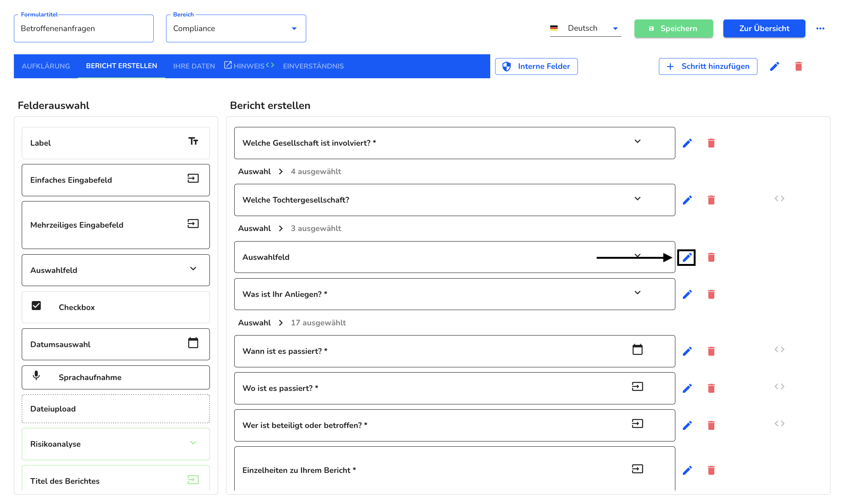
Task: Click the Speichern button
Action: 673,28
